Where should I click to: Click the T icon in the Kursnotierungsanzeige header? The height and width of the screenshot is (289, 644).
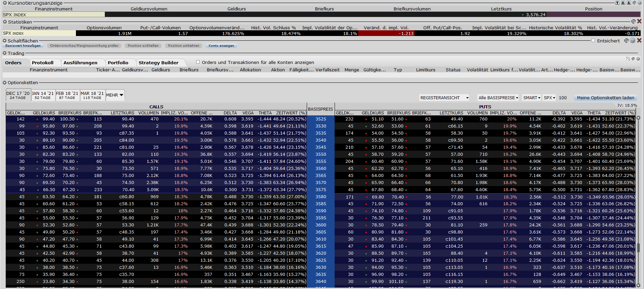(617, 3)
